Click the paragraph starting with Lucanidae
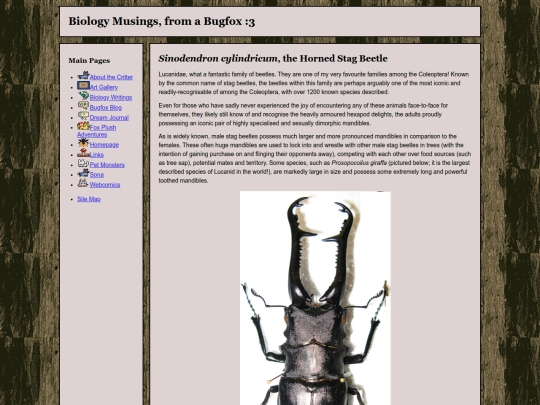 pyautogui.click(x=314, y=83)
